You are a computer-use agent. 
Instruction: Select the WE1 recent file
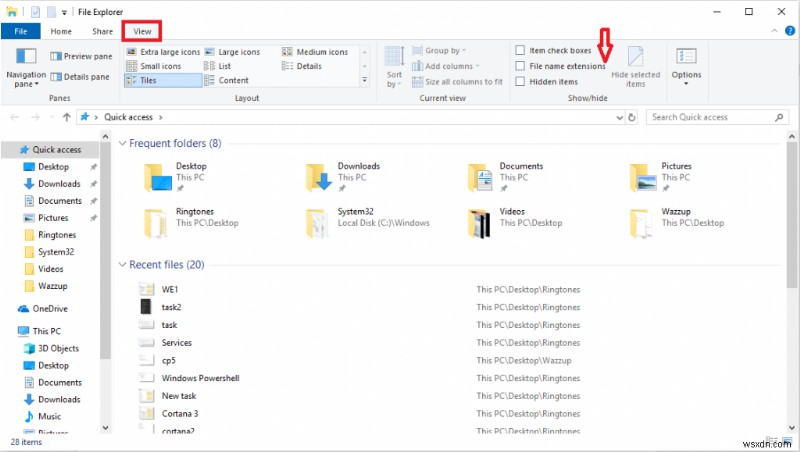pos(169,290)
